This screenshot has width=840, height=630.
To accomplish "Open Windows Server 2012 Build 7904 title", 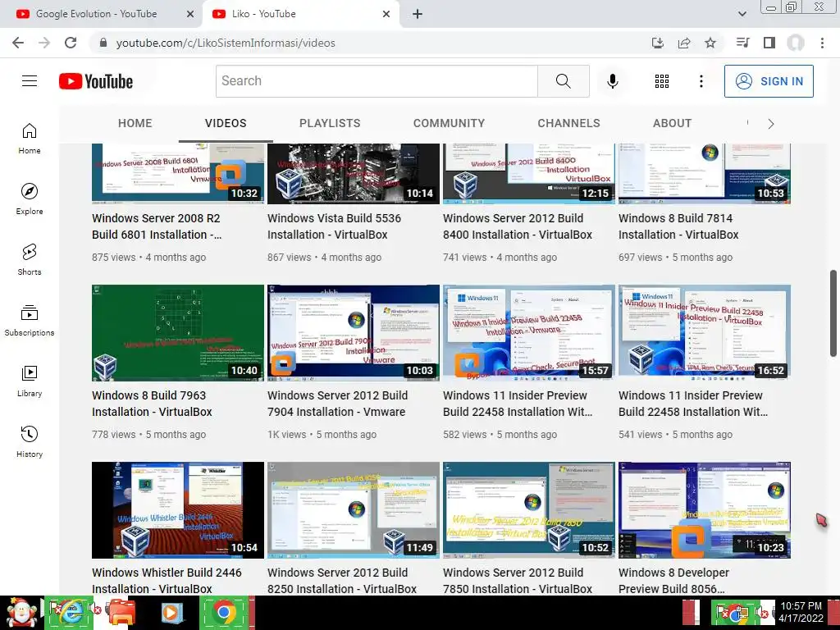I will pyautogui.click(x=337, y=404).
